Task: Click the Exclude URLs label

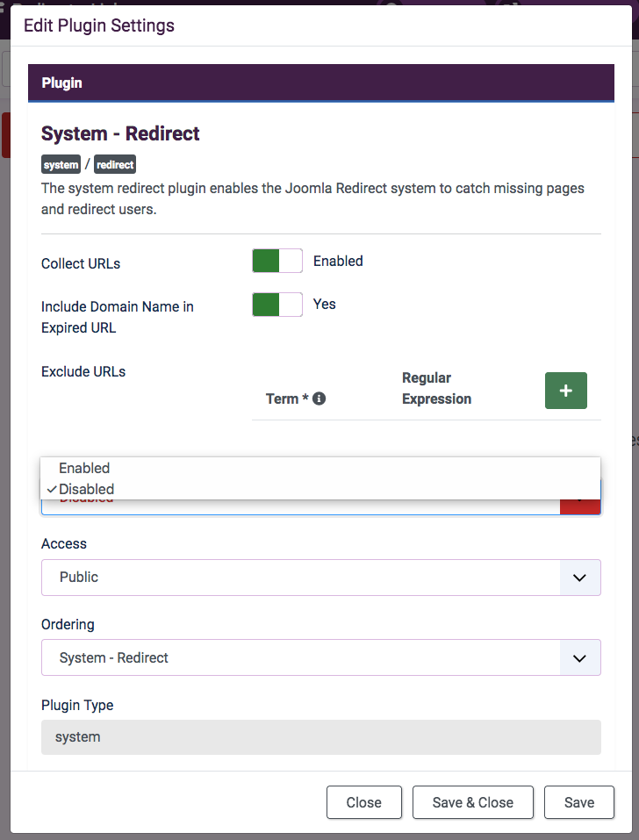Action: 83,372
